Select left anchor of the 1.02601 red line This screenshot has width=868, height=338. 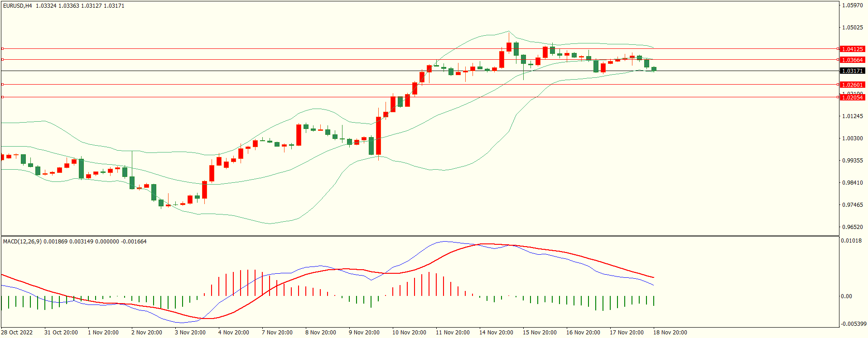point(2,84)
